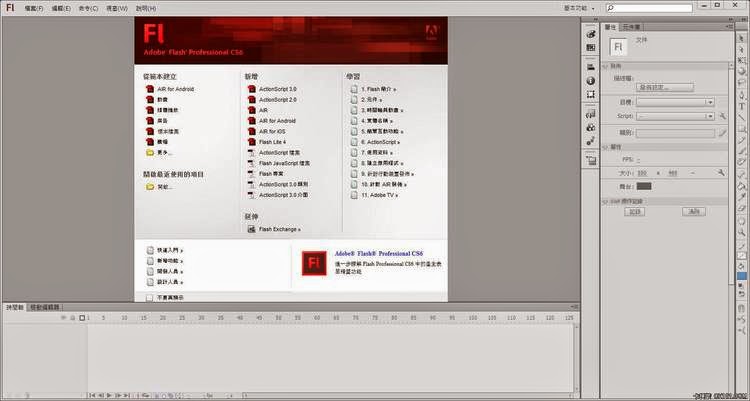Collapse the Properties section with FPS
Viewport: 750px width, 401px height.
click(x=606, y=147)
